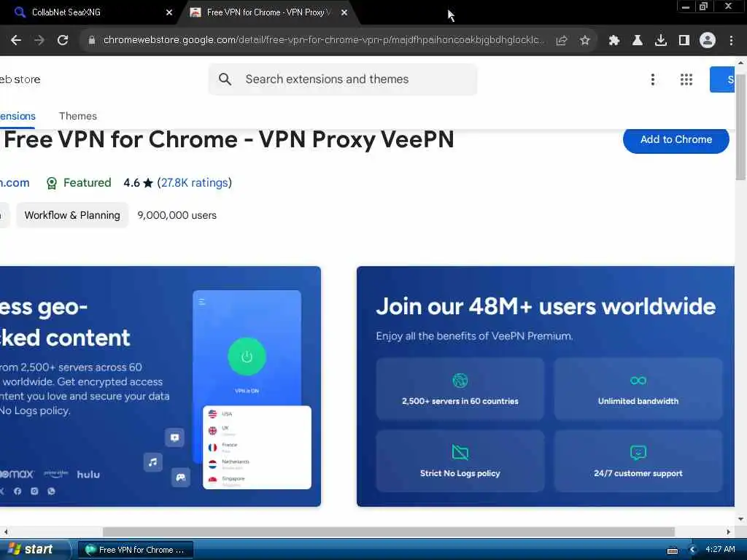Click the keyboard icon in the system tray
Image resolution: width=747 pixels, height=560 pixels.
point(672,551)
